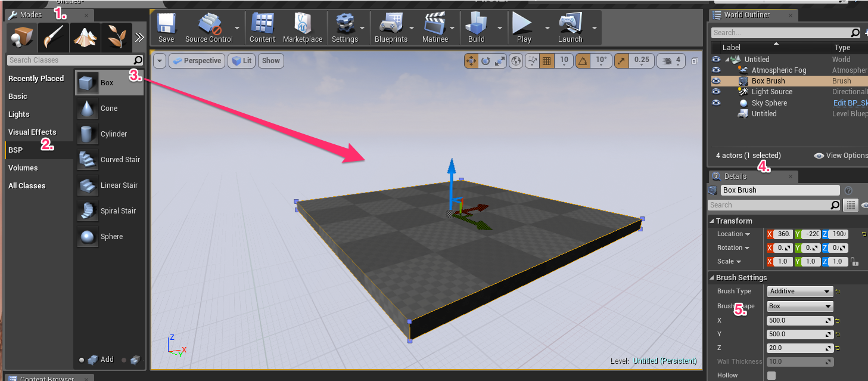Click the Lit view mode button
Image resolution: width=868 pixels, height=381 pixels.
pos(241,61)
